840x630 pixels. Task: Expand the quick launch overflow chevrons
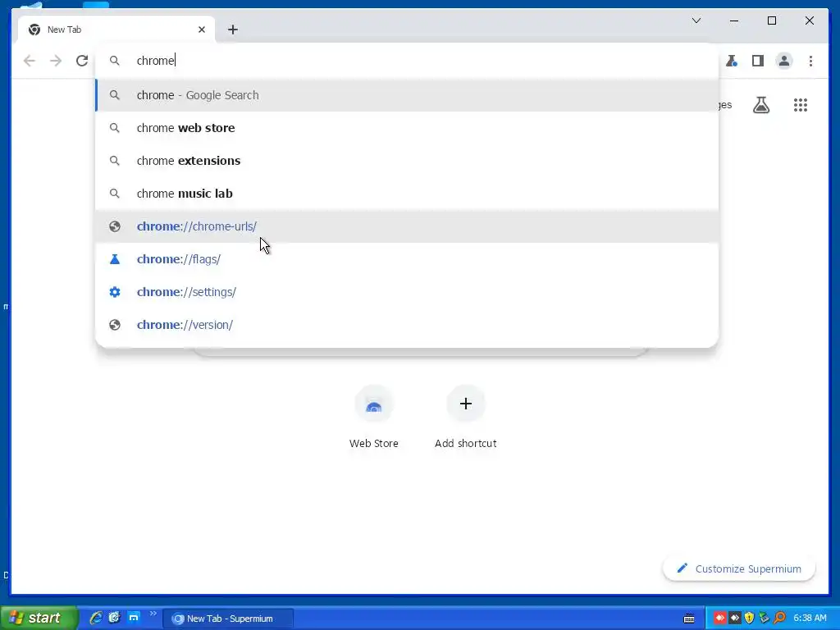click(153, 614)
